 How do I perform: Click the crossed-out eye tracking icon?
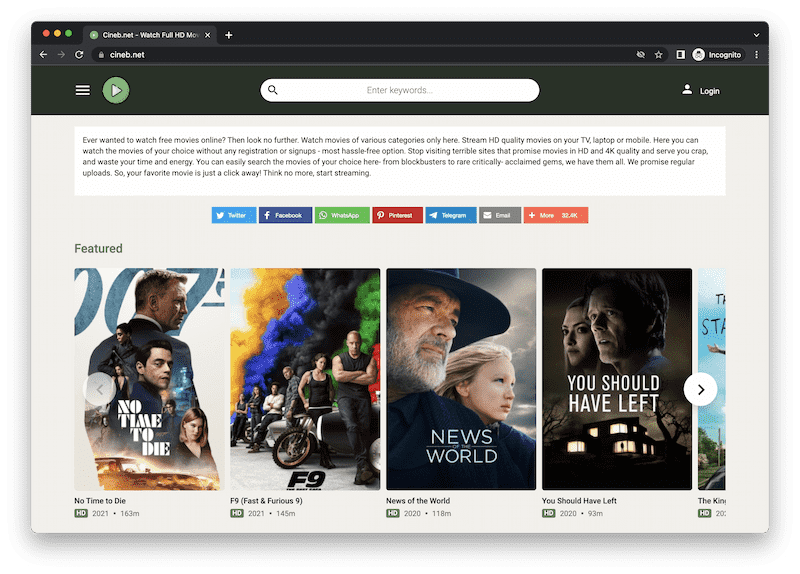tap(641, 55)
